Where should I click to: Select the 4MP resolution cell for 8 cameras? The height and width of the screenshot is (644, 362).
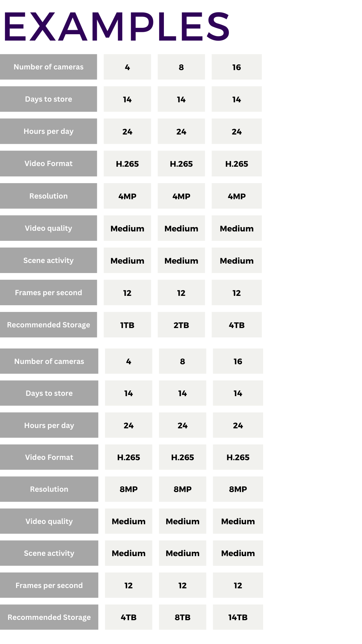(181, 196)
